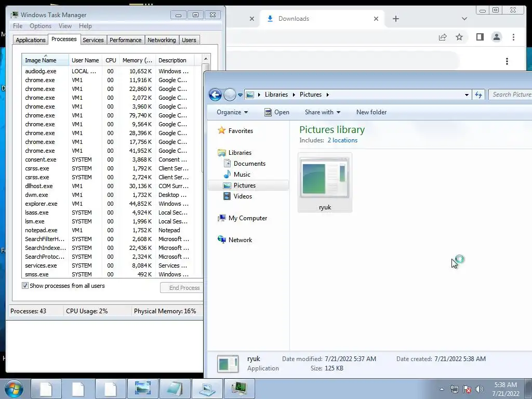Click the Open toolbar button
Viewport: 532px width, 399px height.
point(277,112)
